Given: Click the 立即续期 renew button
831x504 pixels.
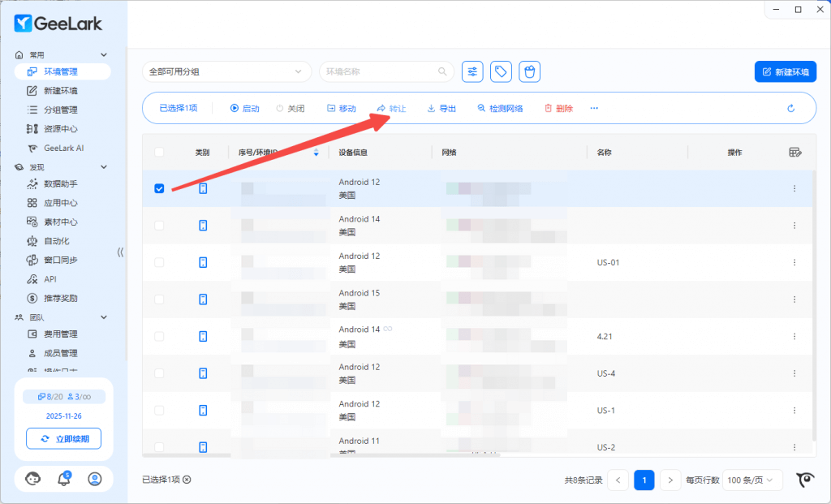Looking at the screenshot, I should pos(63,439).
